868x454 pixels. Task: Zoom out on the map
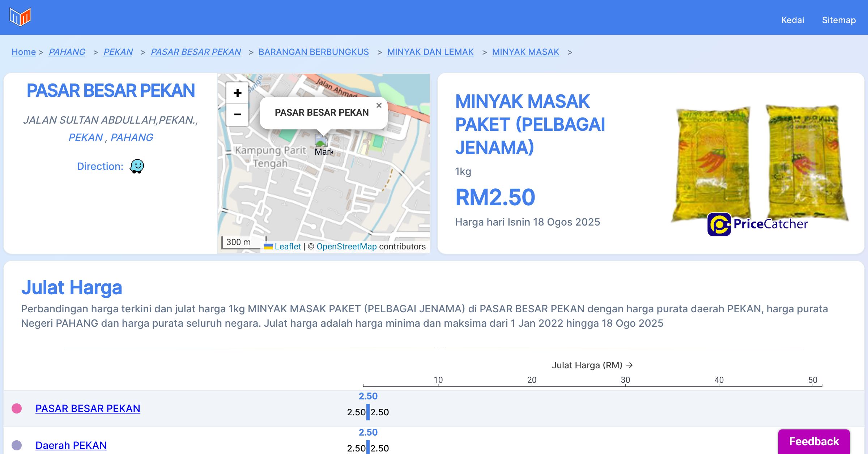tap(237, 115)
